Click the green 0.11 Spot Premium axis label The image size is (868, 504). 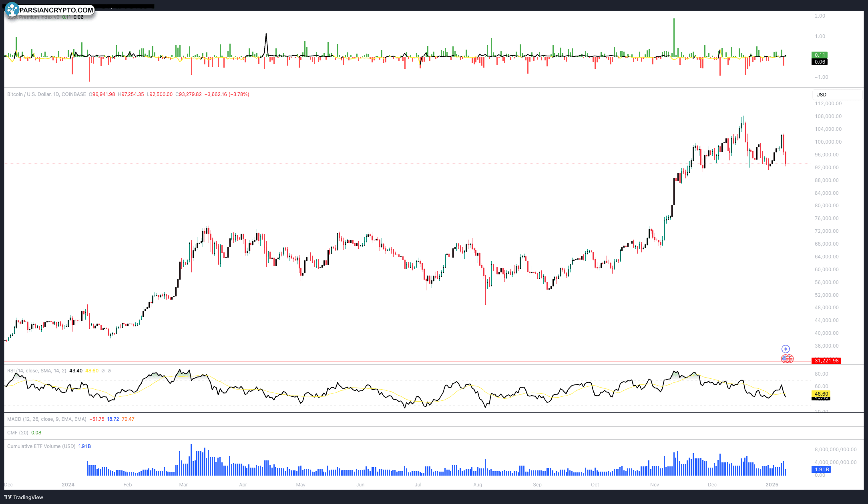[820, 55]
